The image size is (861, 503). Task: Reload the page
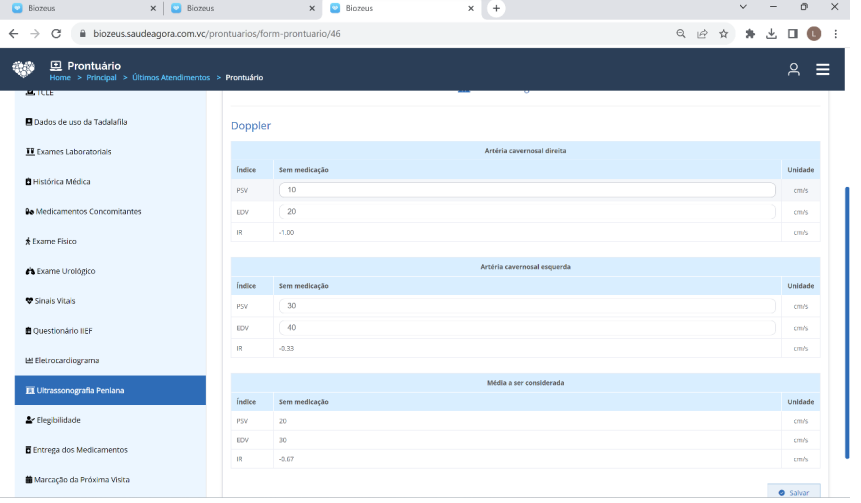point(57,33)
